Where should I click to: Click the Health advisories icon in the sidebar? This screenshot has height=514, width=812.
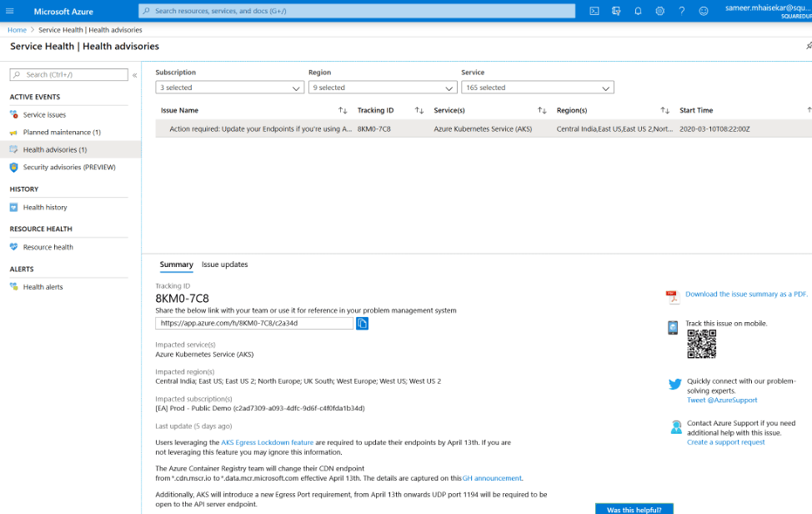14,149
